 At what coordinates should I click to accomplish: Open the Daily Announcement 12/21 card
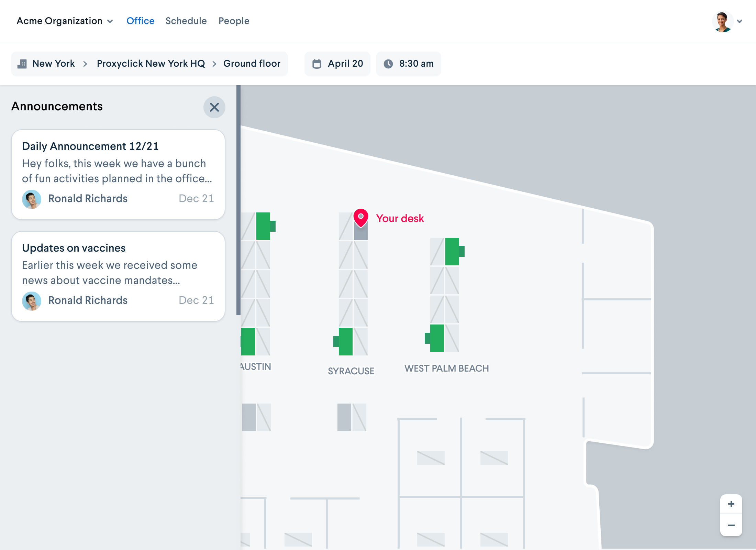tap(118, 175)
